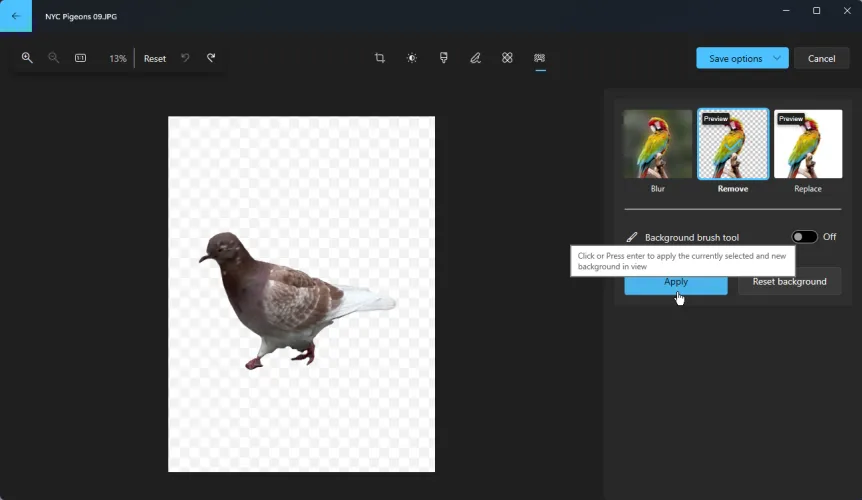Open the Erase tool
The image size is (862, 500).
pyautogui.click(x=507, y=58)
